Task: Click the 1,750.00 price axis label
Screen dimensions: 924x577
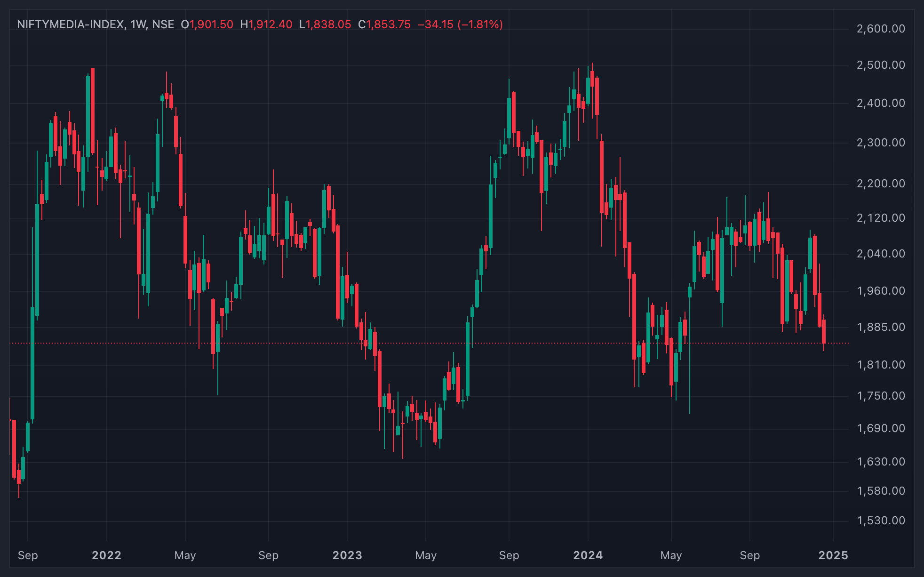Action: coord(881,396)
